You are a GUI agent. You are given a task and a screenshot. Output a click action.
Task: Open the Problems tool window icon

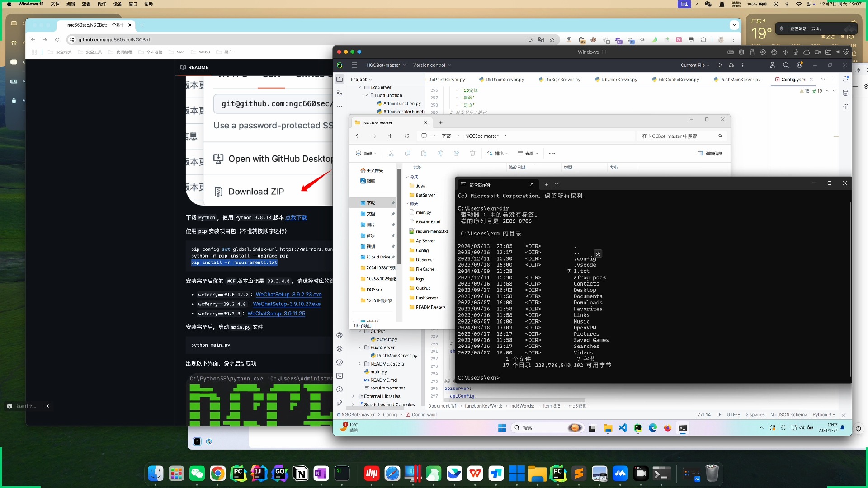[340, 389]
